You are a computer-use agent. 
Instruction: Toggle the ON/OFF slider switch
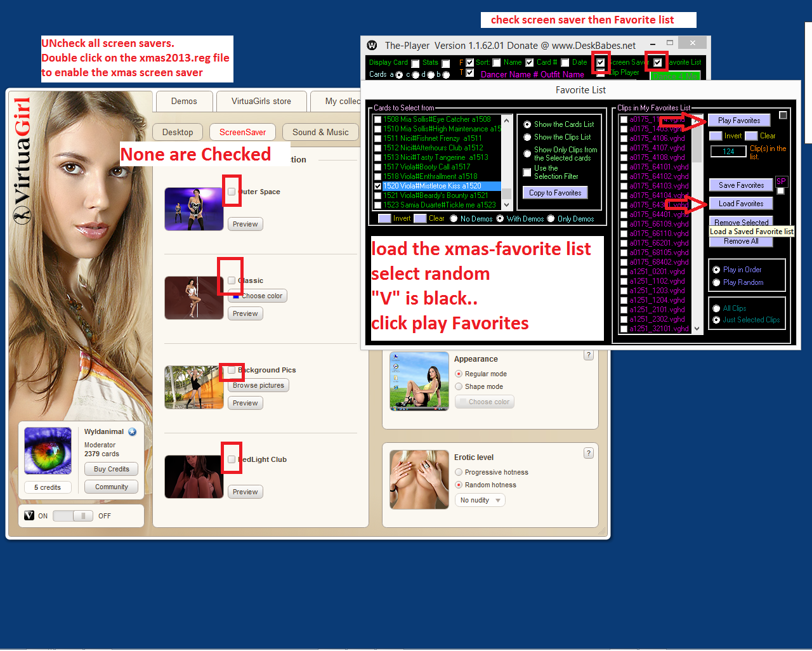[x=73, y=516]
